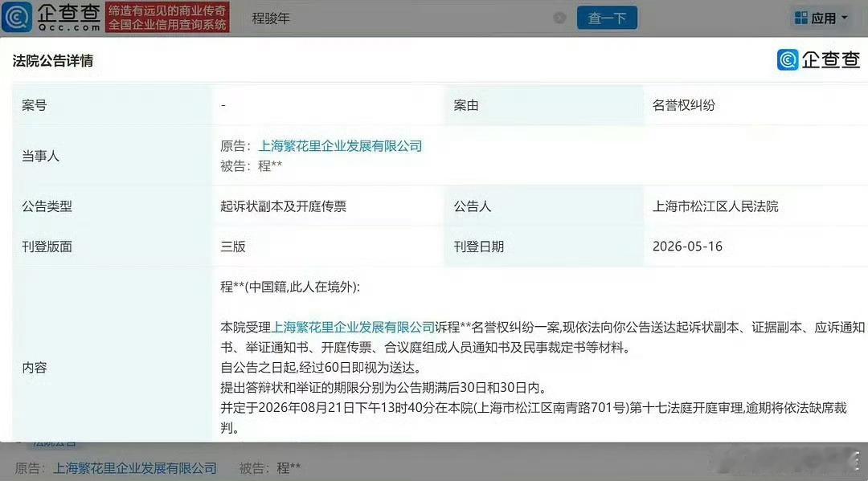This screenshot has height=481, width=868.
Task: Select the hearing date line 2026年08月21日下午13时40分
Action: (534, 408)
